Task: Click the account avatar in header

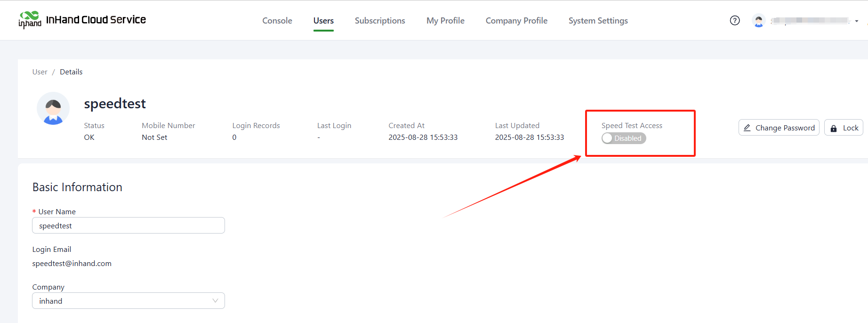Action: click(758, 21)
